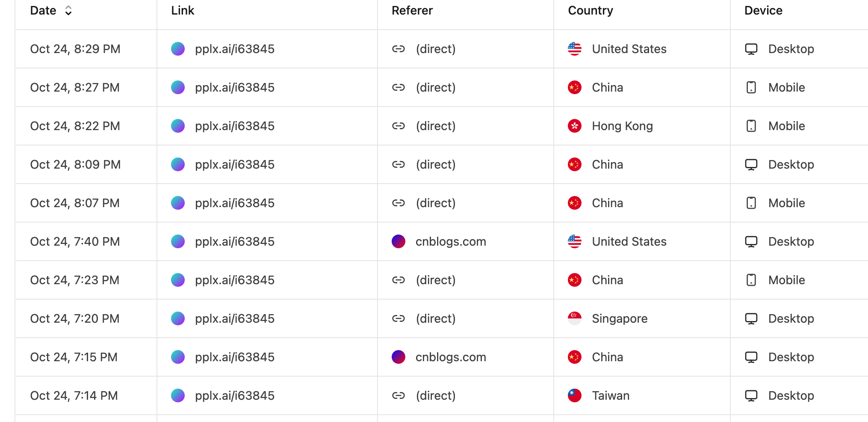Screen dimensions: 868x422
Task: Click the pplx.ai link avatar at 7:14 PM
Action: pyautogui.click(x=178, y=395)
